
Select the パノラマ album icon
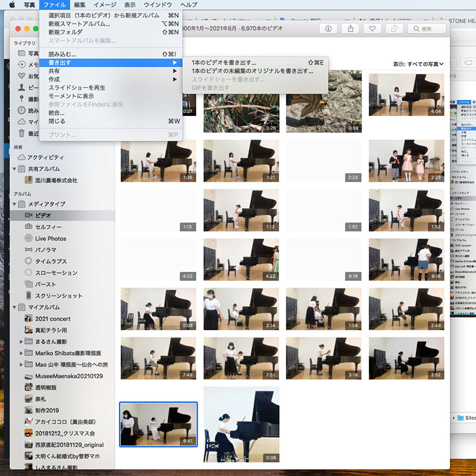(29, 250)
